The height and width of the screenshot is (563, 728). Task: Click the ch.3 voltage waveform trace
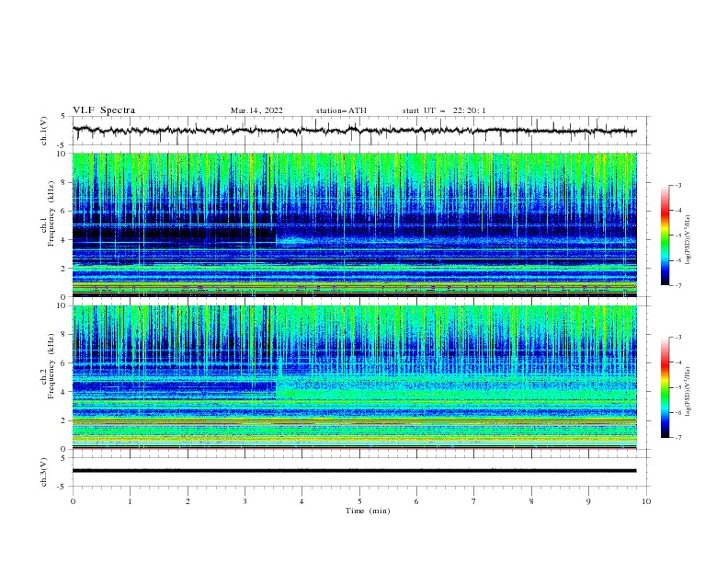pyautogui.click(x=354, y=471)
